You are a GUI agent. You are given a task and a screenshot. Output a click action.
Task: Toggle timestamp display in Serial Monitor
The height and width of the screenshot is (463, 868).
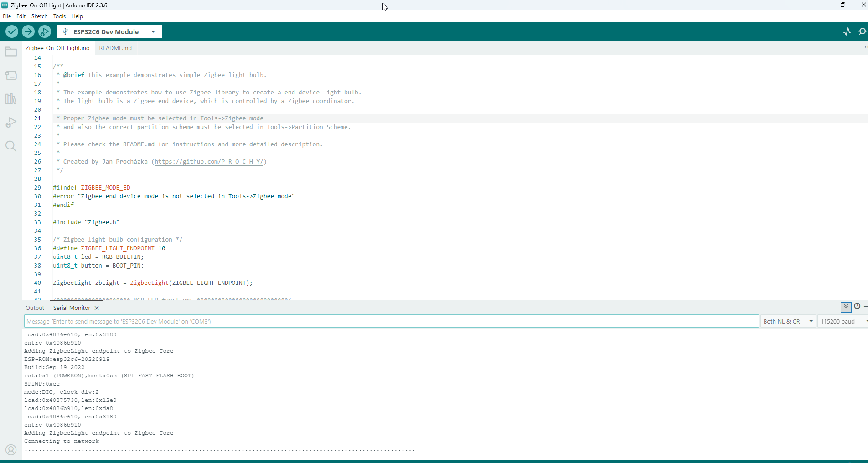[x=857, y=307]
